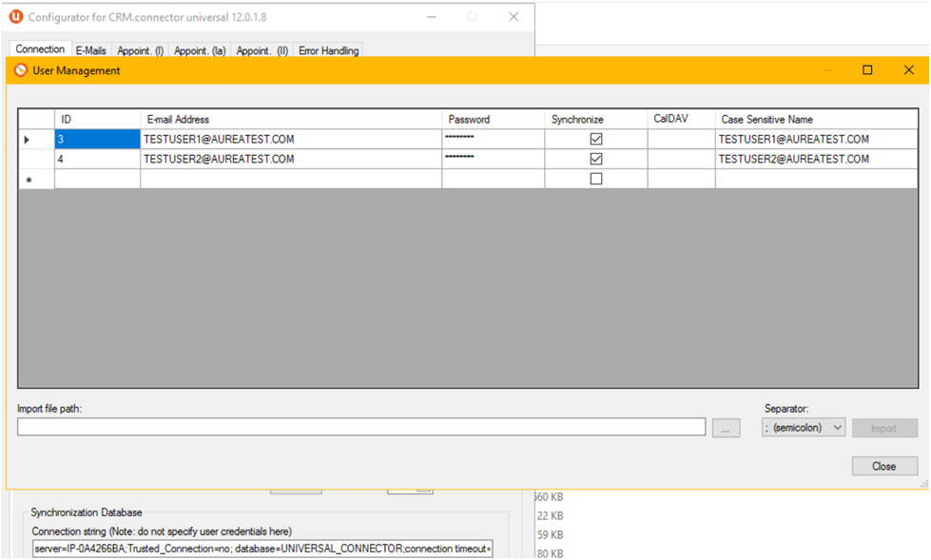Click the Configurator app logo icon
This screenshot has width=931, height=560.
tap(16, 16)
